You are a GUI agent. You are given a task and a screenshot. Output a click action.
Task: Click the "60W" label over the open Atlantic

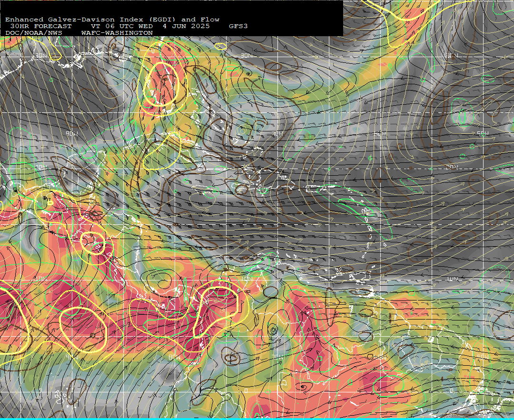(380, 133)
